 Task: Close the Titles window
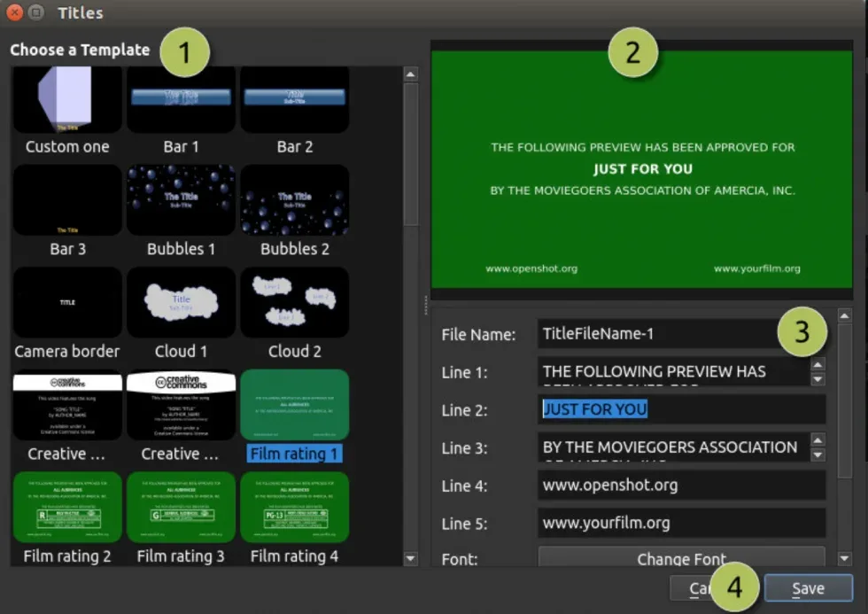pyautogui.click(x=15, y=12)
